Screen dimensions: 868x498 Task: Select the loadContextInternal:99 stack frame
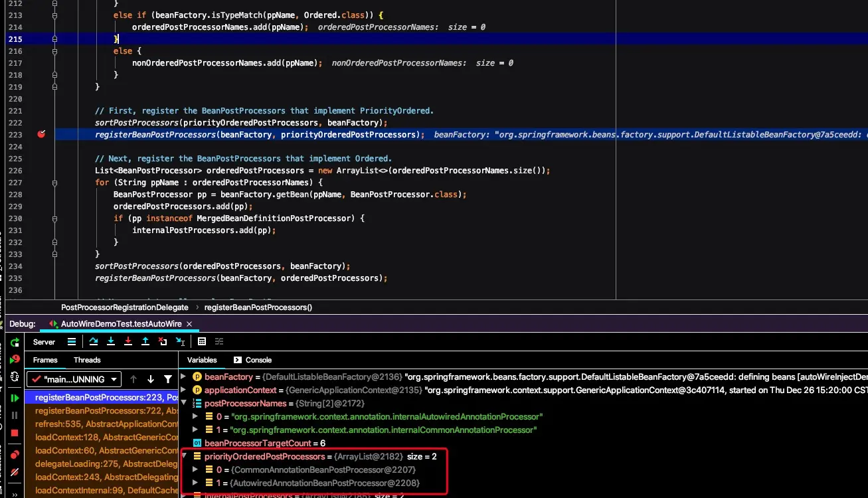coord(102,491)
